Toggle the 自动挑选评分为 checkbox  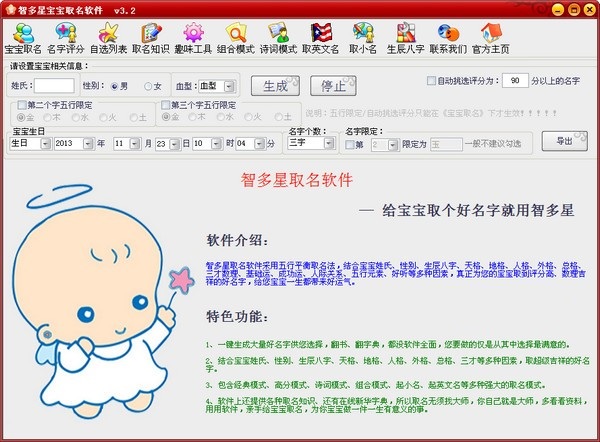(430, 80)
